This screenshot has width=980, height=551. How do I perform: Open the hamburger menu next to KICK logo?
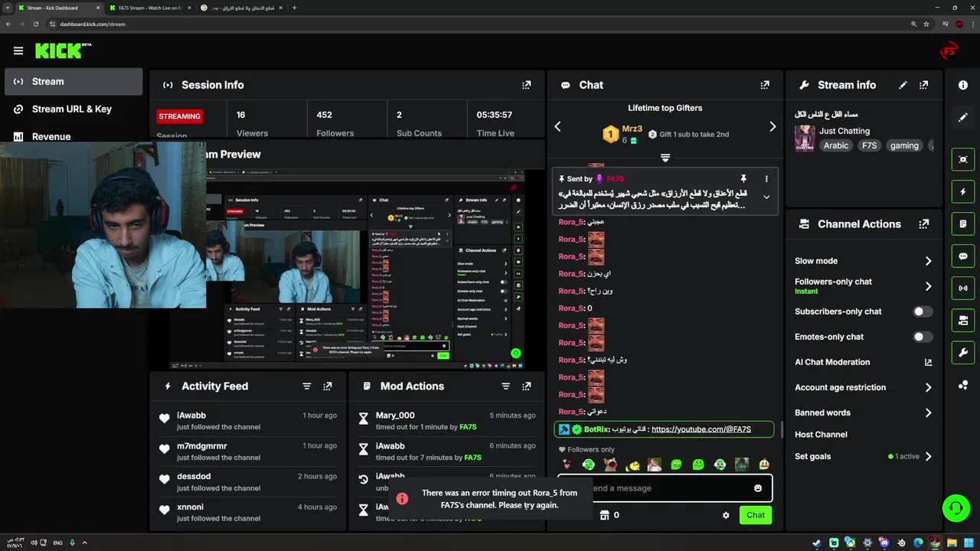coord(18,51)
